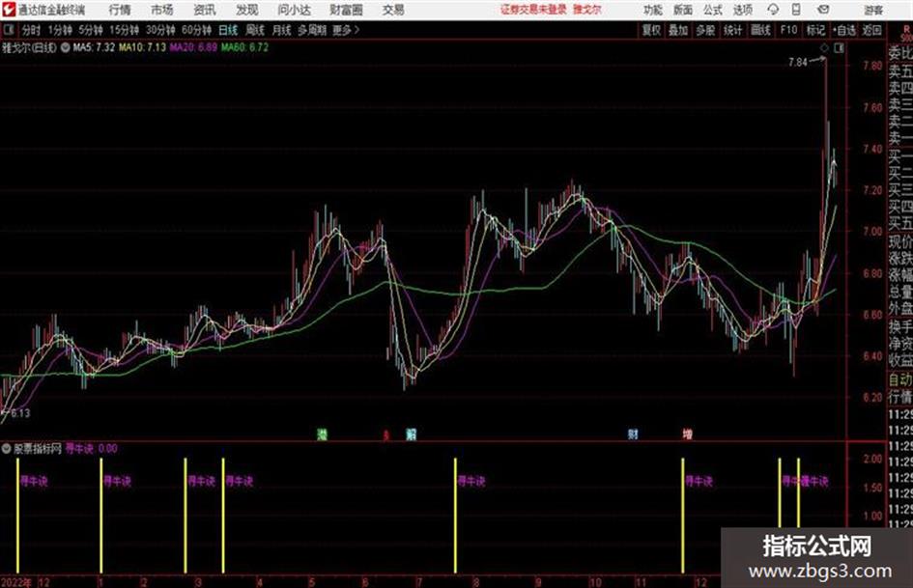The height and width of the screenshot is (588, 913).
Task: Click the 6.13 low price label
Action: tap(20, 413)
